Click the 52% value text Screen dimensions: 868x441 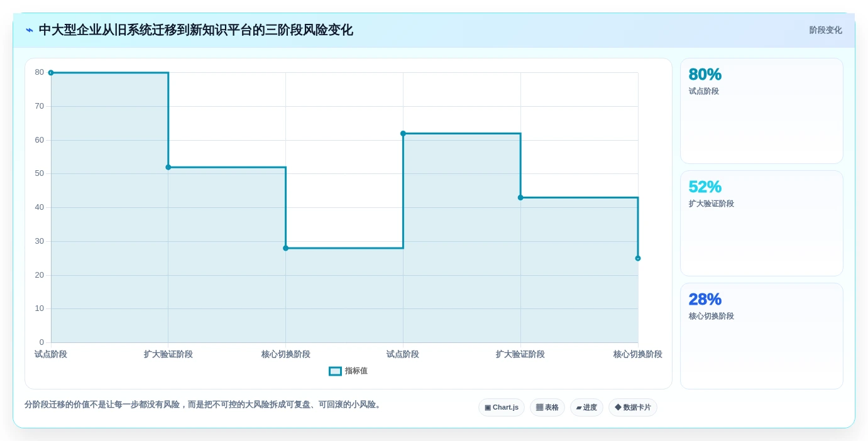click(x=705, y=187)
